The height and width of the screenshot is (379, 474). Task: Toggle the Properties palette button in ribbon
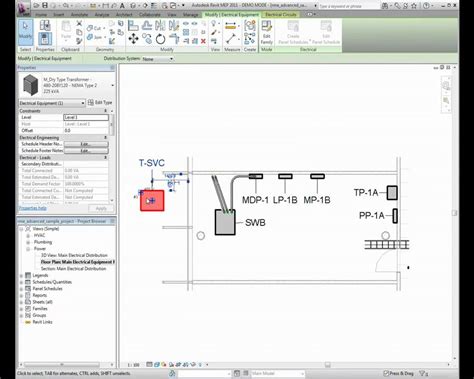[45, 38]
